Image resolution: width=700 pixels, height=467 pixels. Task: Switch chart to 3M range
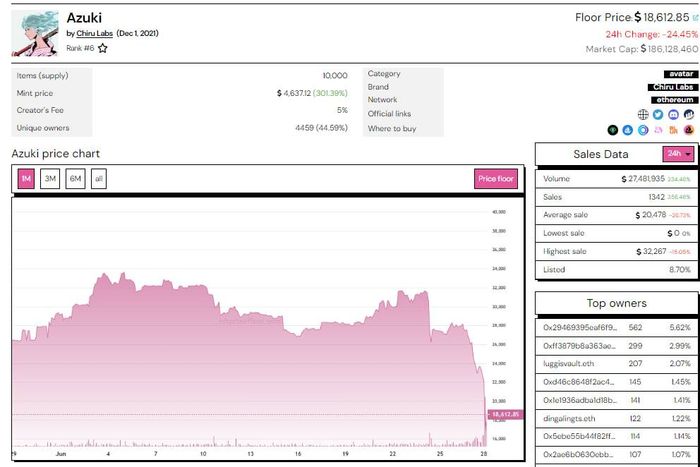pyautogui.click(x=50, y=179)
